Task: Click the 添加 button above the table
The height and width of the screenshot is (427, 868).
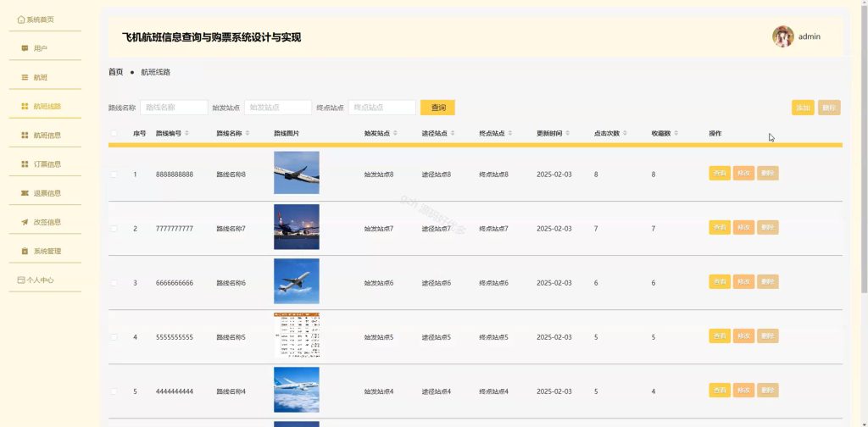Action: pos(803,108)
